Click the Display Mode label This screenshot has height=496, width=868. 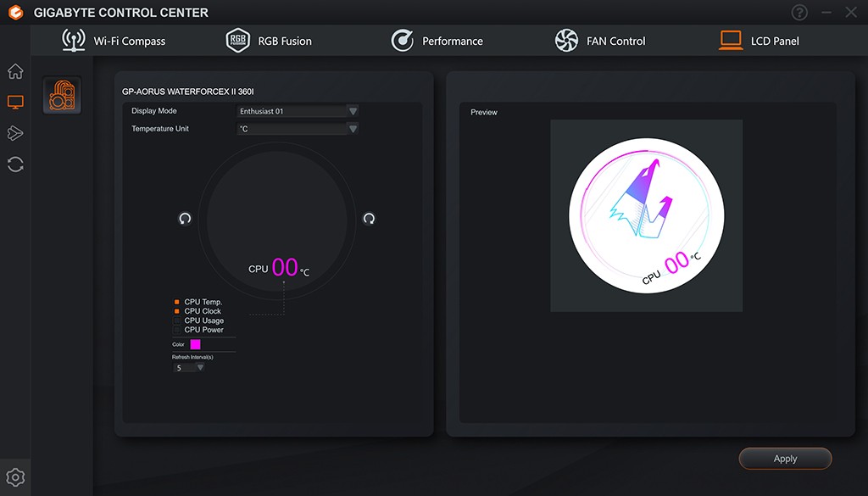pos(154,111)
